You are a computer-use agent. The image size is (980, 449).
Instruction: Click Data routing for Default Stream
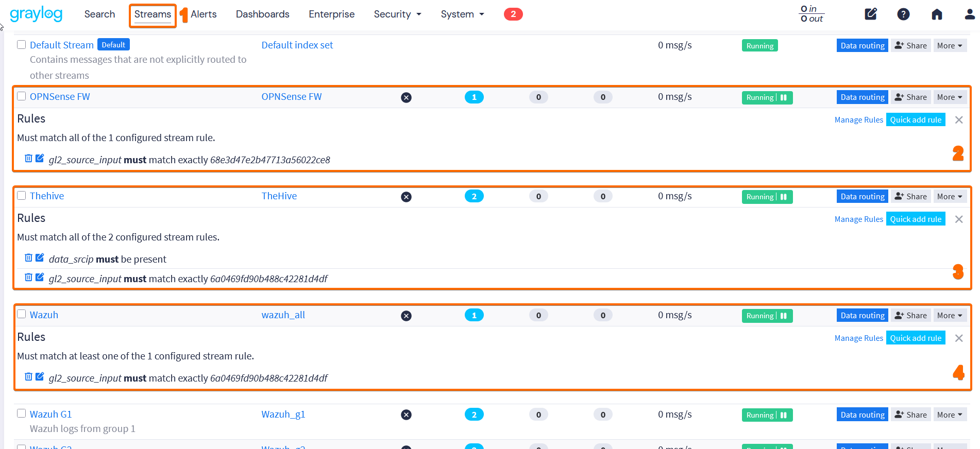[x=863, y=46]
